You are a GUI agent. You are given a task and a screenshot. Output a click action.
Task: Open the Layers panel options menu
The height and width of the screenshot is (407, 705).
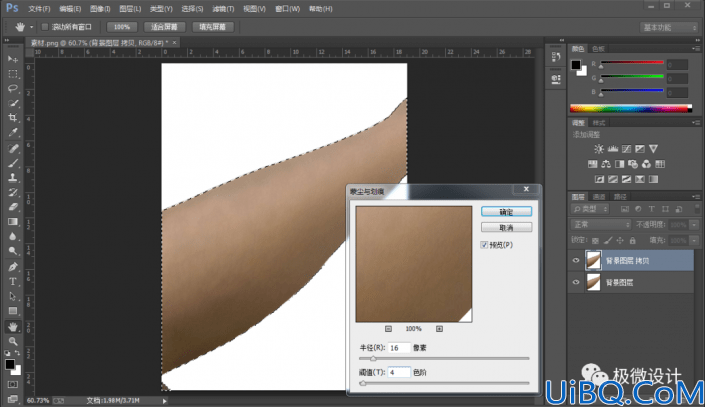pyautogui.click(x=696, y=197)
